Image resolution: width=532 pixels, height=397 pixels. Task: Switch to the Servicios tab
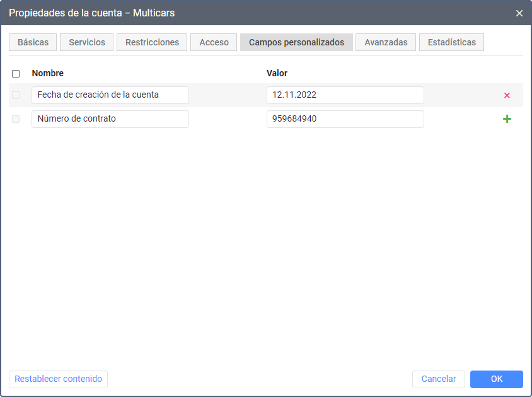click(x=87, y=42)
